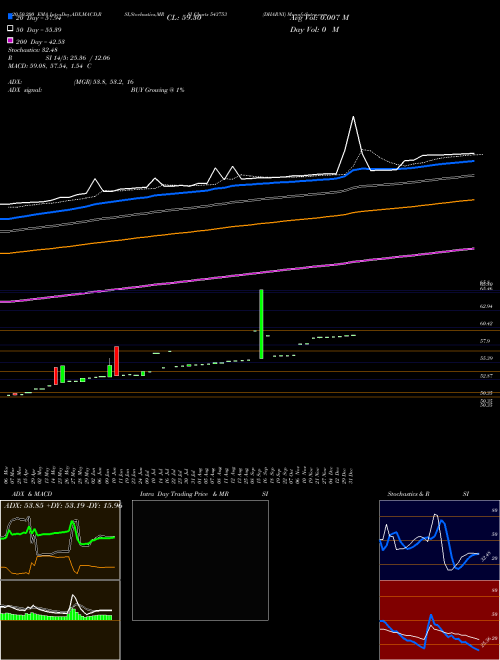Click the 62.94 price axis label

coord(487,306)
